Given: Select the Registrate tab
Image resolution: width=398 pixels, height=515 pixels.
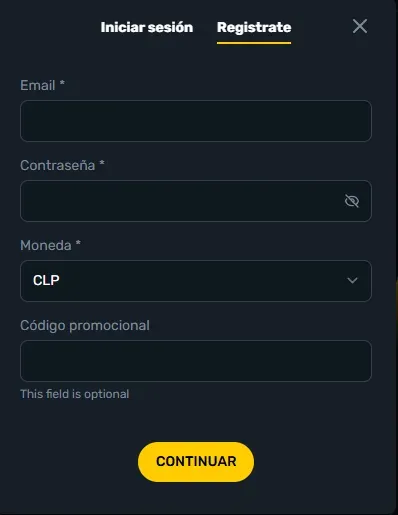Looking at the screenshot, I should tap(254, 27).
